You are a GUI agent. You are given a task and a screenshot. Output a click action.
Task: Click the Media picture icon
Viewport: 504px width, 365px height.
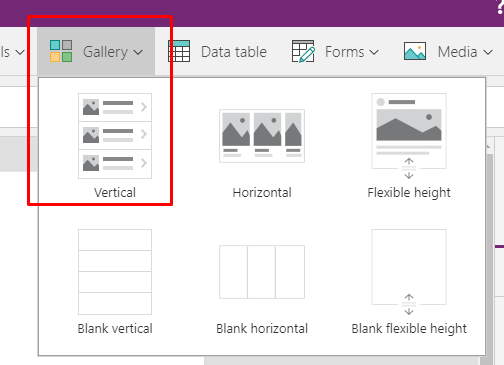click(415, 51)
